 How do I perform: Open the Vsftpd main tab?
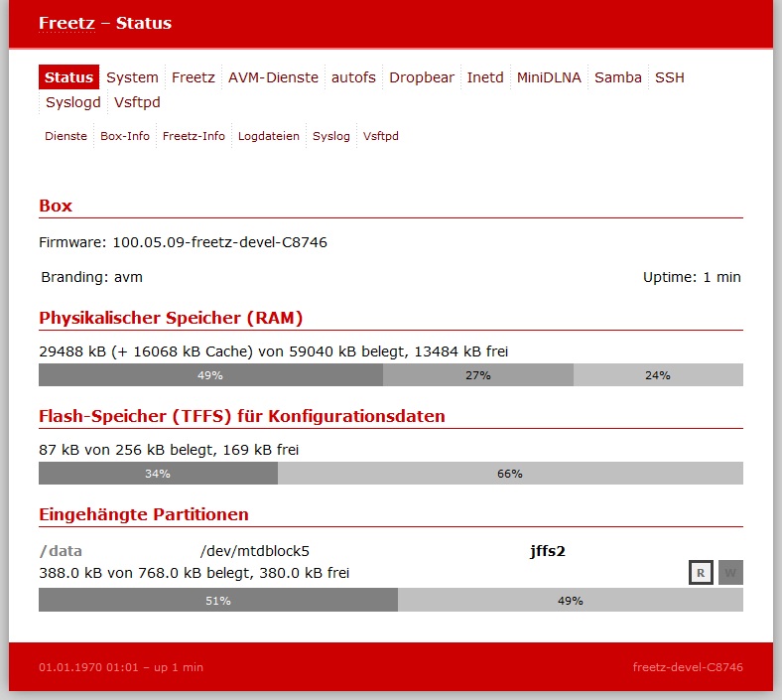tap(137, 102)
